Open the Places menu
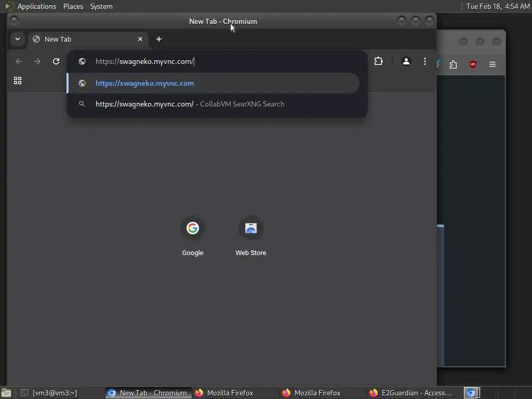The height and width of the screenshot is (399, 532). [73, 6]
